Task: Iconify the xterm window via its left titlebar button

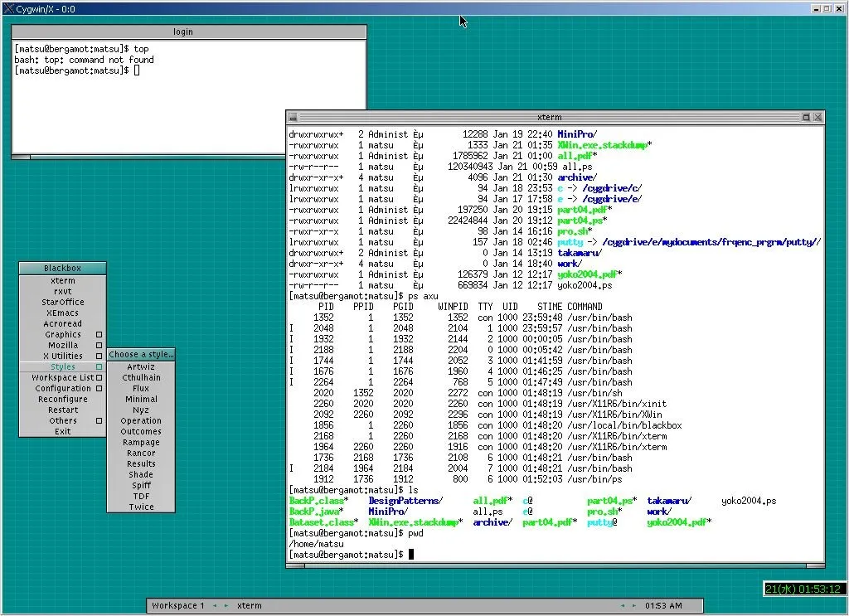Action: [x=292, y=118]
